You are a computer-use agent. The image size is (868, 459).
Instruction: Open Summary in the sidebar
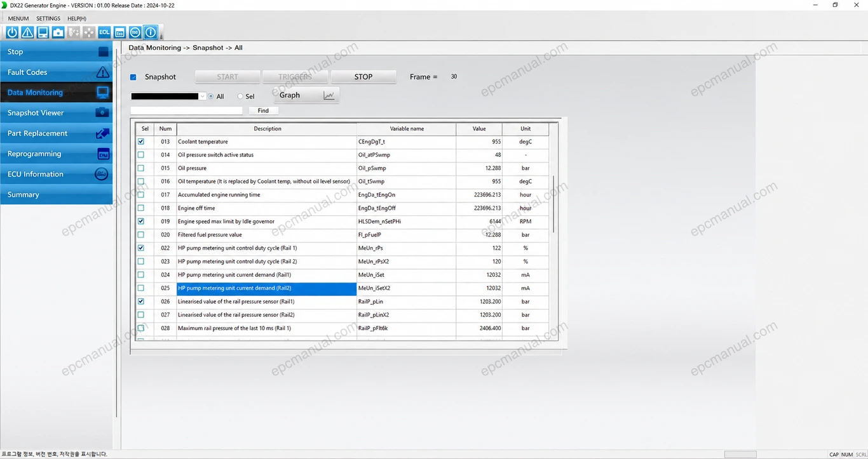(x=57, y=194)
